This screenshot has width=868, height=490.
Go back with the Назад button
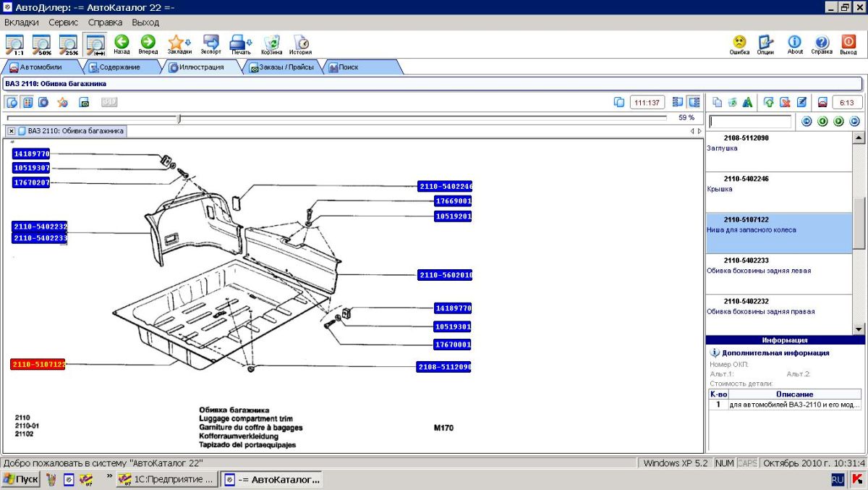point(122,45)
